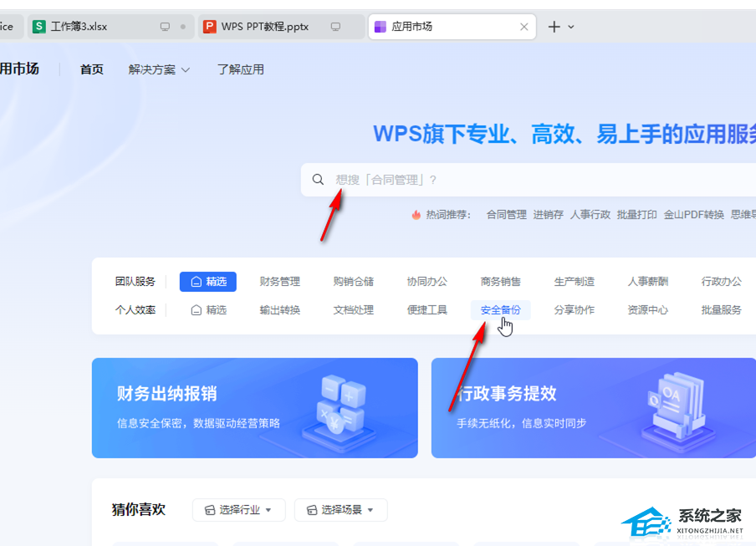
Task: Open the 资源中心 category
Action: 647,310
